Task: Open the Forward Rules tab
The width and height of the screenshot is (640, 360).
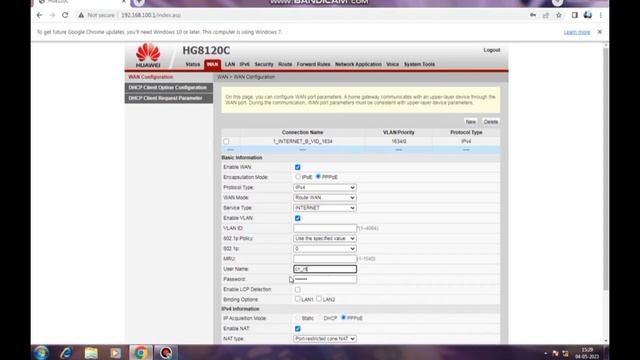Action: tap(313, 64)
